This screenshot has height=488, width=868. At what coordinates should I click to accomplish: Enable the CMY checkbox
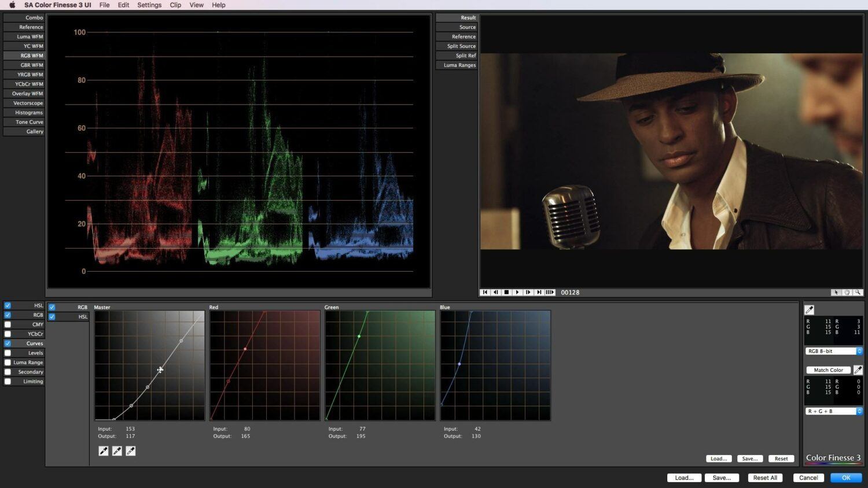[8, 324]
